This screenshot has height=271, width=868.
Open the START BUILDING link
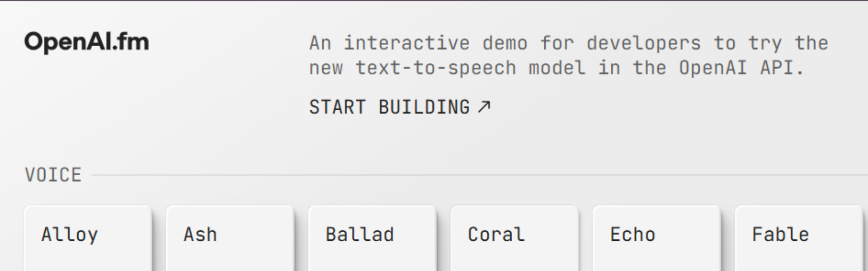(390, 107)
